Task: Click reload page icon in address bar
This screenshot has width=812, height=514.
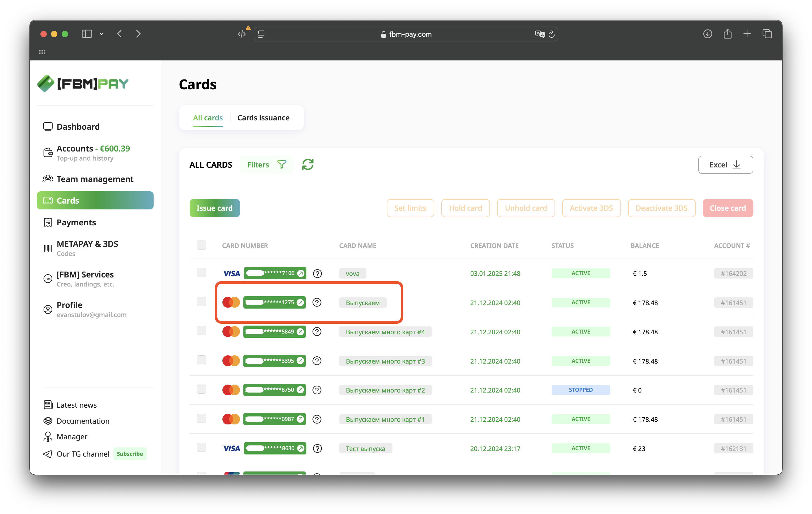Action: [552, 34]
